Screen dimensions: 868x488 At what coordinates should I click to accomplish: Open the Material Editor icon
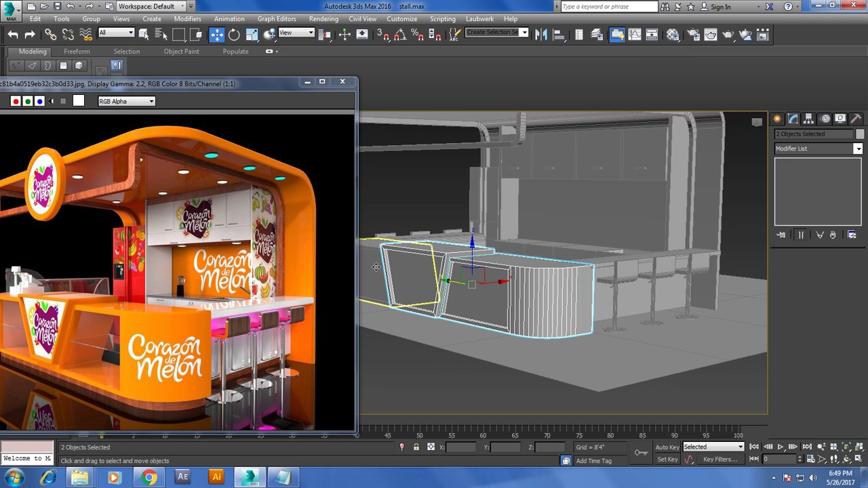(673, 35)
